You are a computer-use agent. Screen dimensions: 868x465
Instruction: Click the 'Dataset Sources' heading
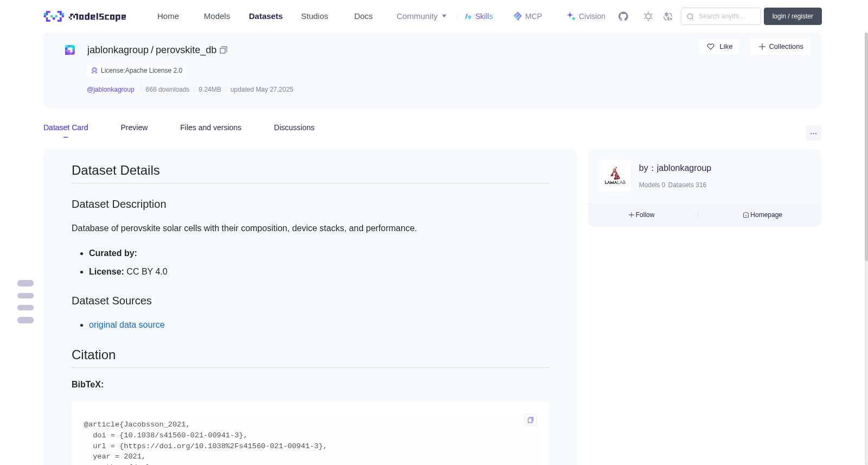pos(112,301)
